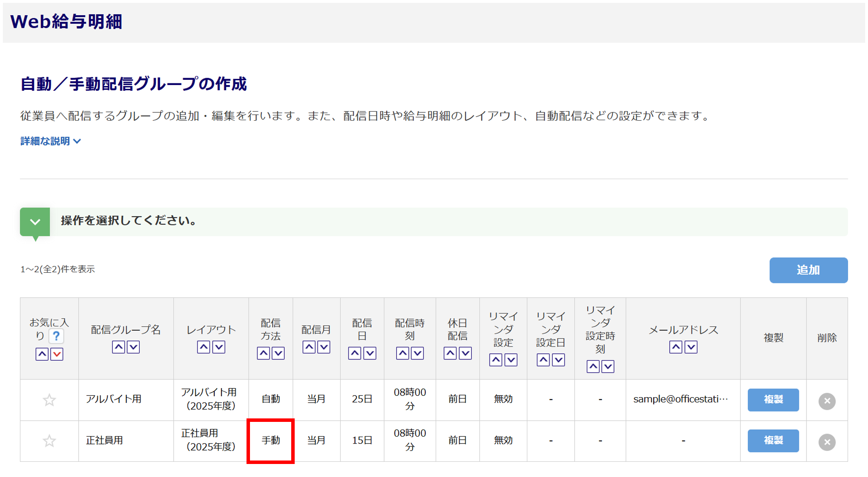This screenshot has height=477, width=868.
Task: Toggle favorite star for 正社員用
Action: pyautogui.click(x=49, y=441)
